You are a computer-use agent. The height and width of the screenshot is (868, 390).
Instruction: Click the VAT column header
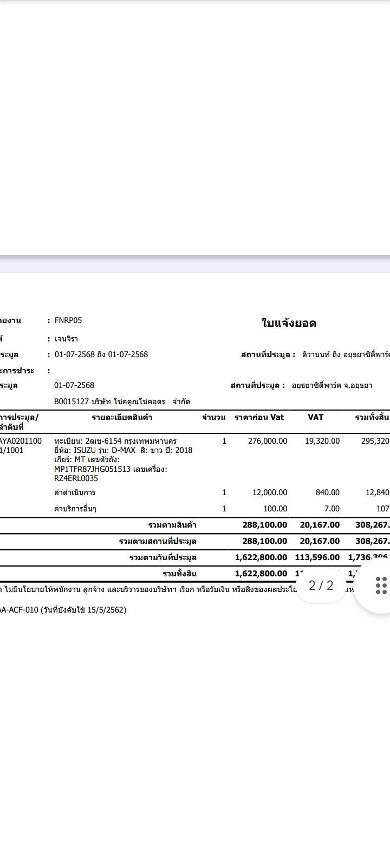click(316, 417)
